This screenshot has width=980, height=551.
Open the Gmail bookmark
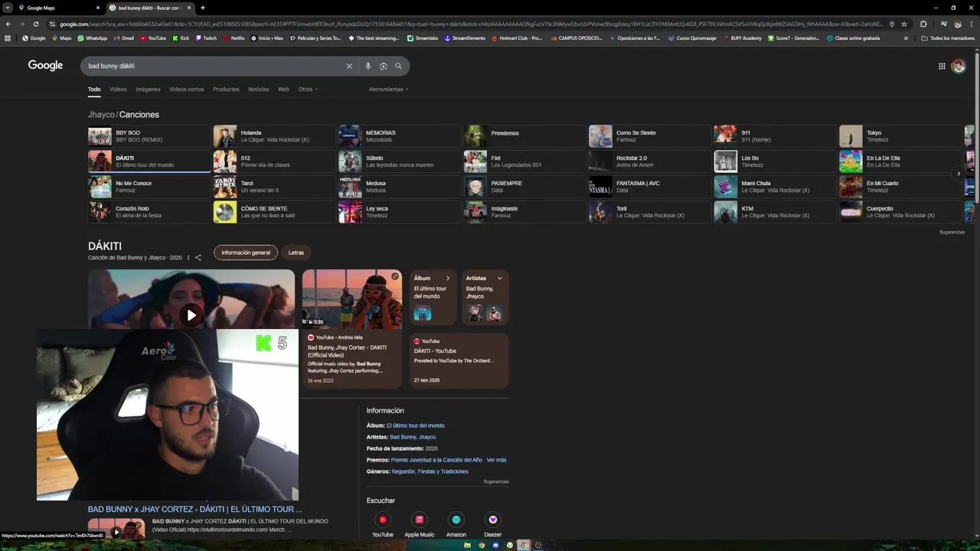point(123,38)
